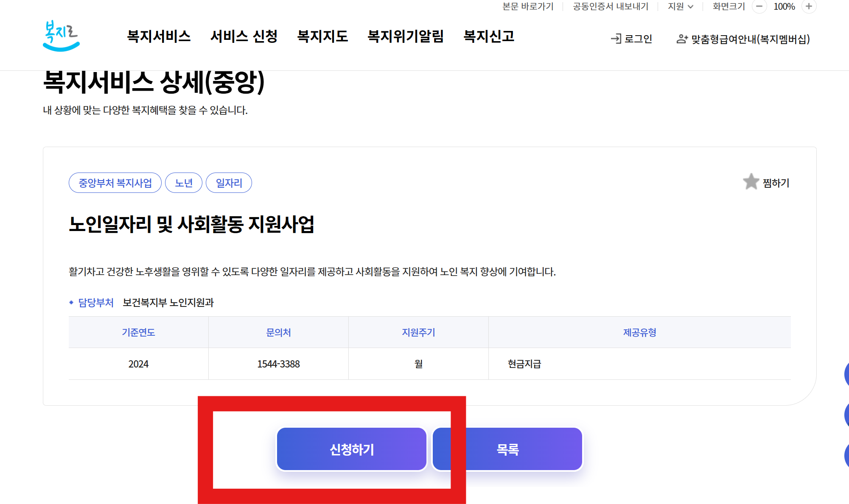849x504 pixels.
Task: Open the 복지신고 menu
Action: click(x=489, y=36)
